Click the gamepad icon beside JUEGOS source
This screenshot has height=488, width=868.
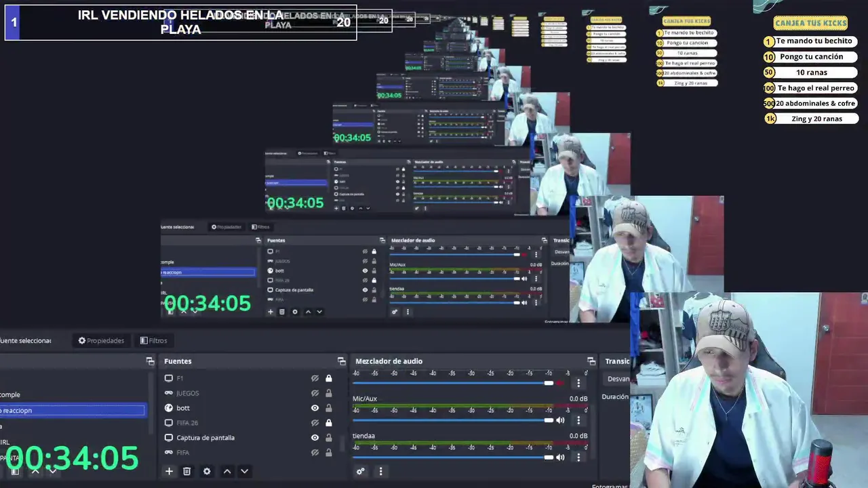(x=169, y=393)
